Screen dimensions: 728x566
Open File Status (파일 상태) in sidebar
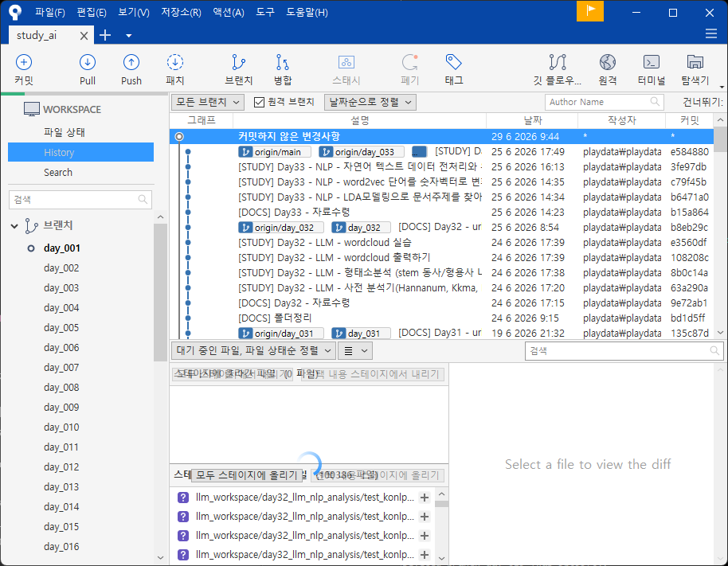pos(65,132)
